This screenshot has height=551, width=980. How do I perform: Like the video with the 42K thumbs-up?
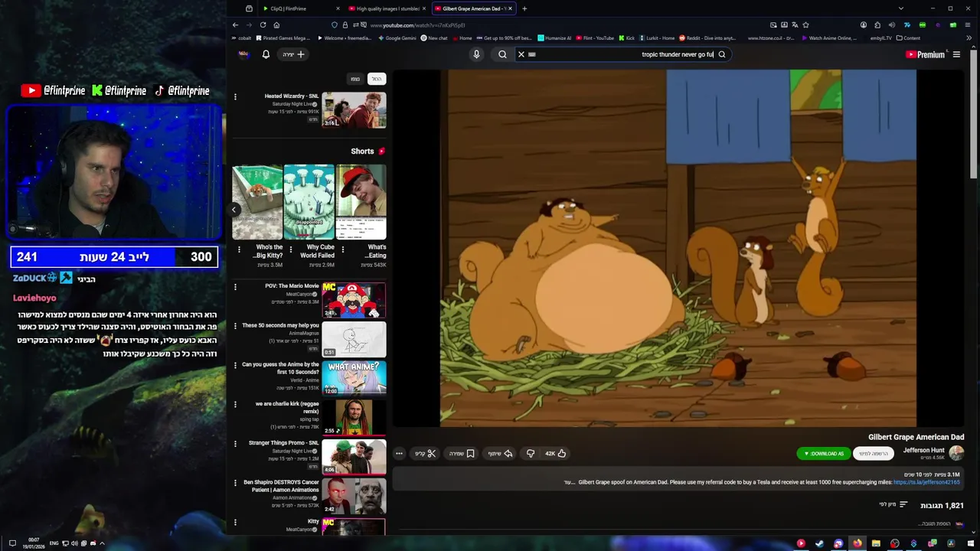coord(556,454)
